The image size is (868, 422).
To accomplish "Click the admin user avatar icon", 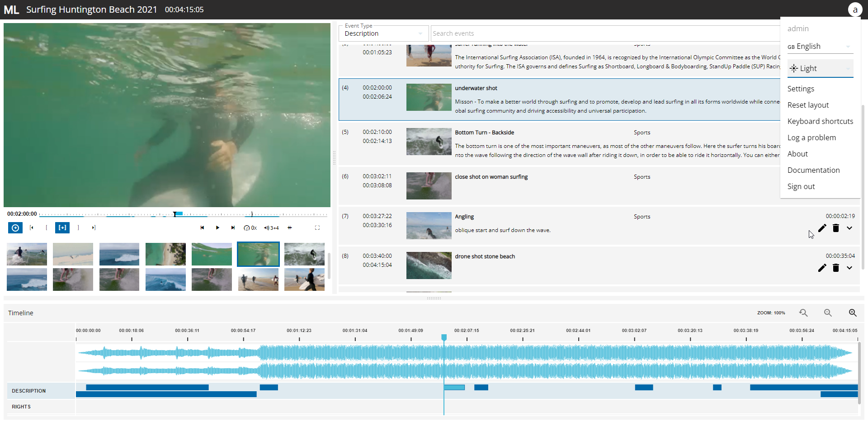I will pyautogui.click(x=854, y=9).
